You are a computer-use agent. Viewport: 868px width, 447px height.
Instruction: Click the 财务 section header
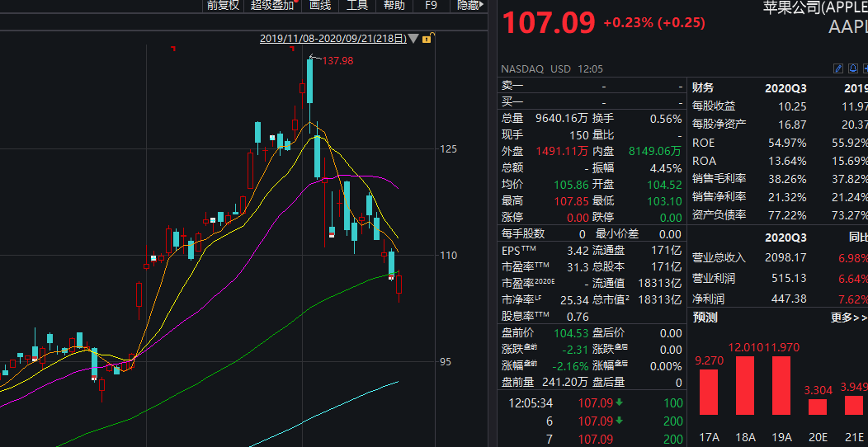point(703,87)
